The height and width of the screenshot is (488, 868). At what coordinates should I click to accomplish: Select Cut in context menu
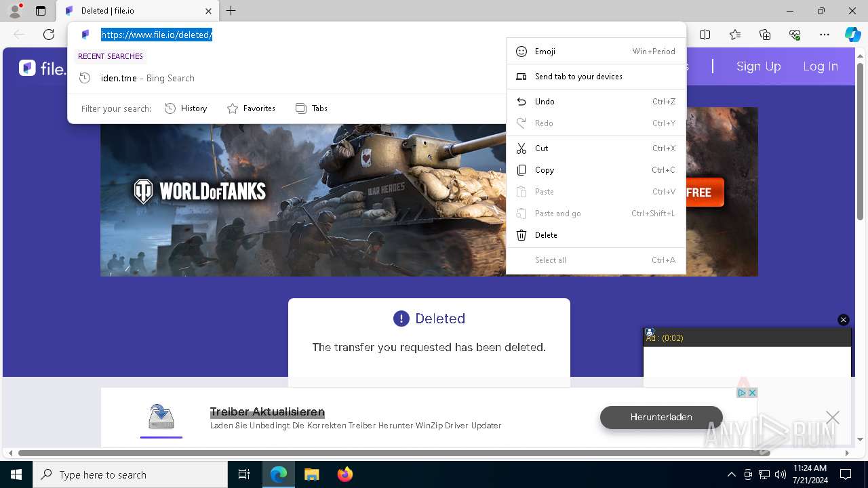click(x=596, y=148)
